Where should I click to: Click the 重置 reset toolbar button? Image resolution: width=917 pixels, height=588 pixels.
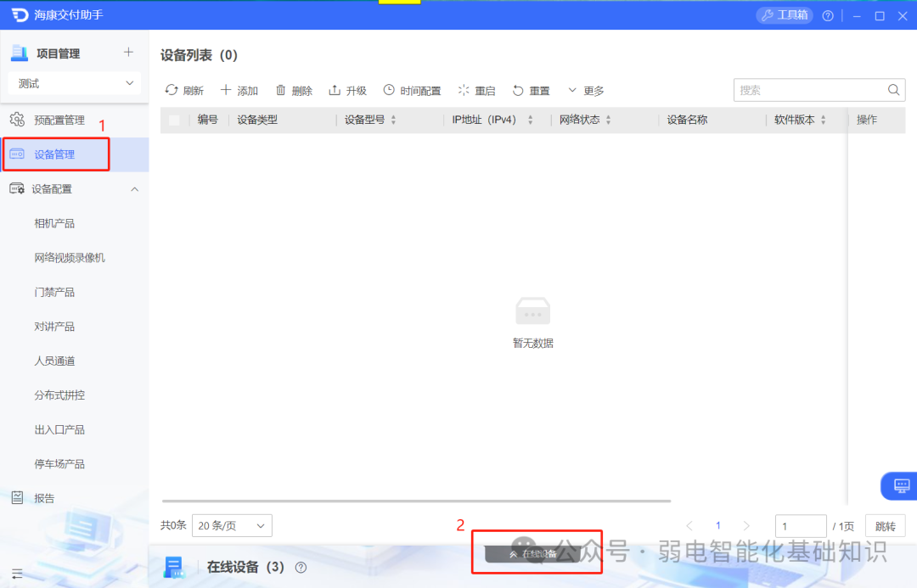tap(531, 91)
